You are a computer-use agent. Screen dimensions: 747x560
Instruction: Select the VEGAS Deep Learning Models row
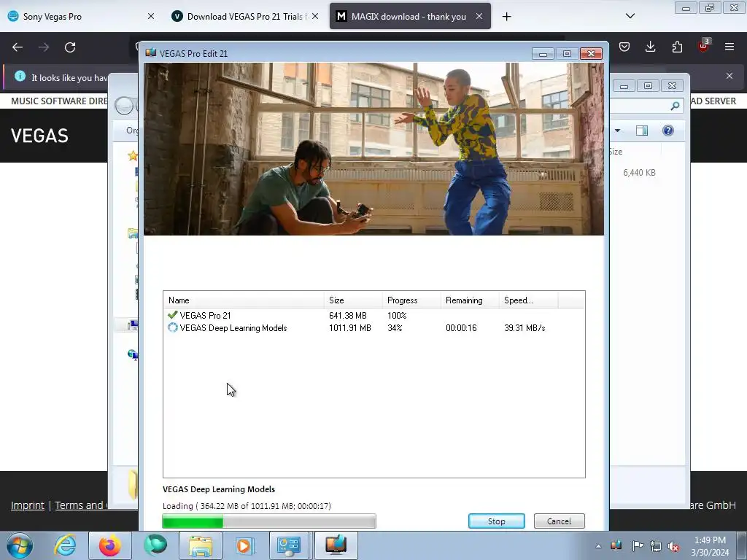[x=373, y=328]
